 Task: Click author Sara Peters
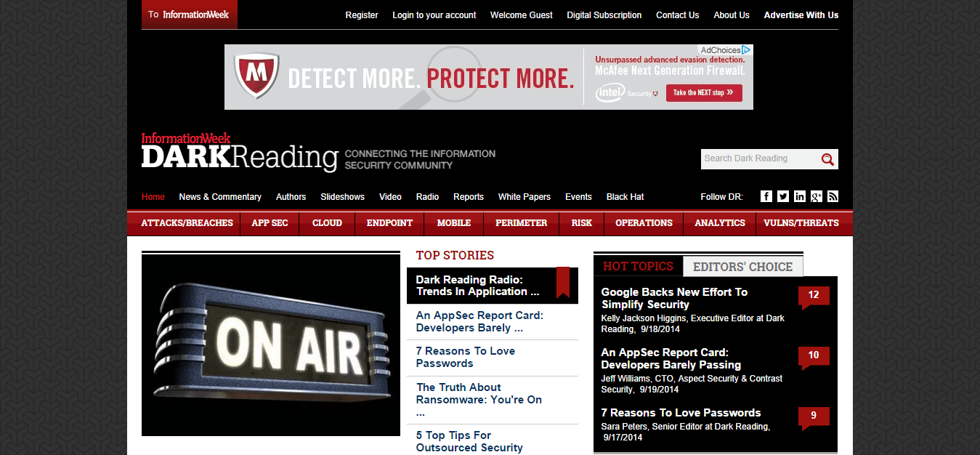[625, 427]
